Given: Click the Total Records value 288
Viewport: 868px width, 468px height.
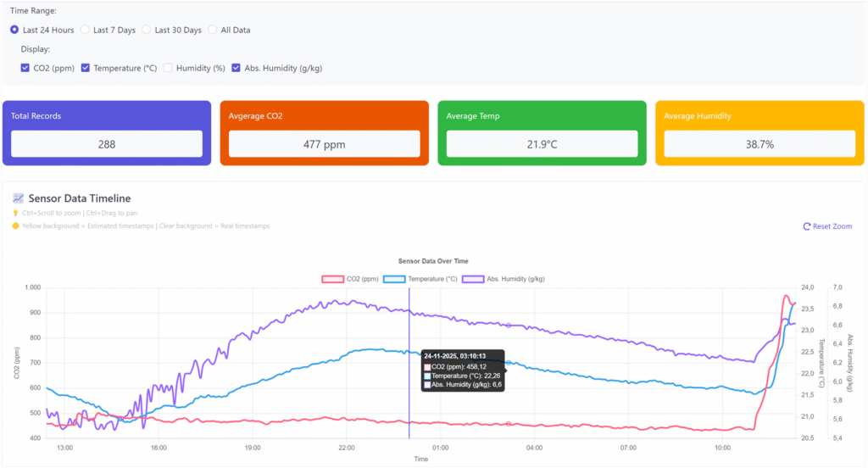Looking at the screenshot, I should [x=107, y=144].
